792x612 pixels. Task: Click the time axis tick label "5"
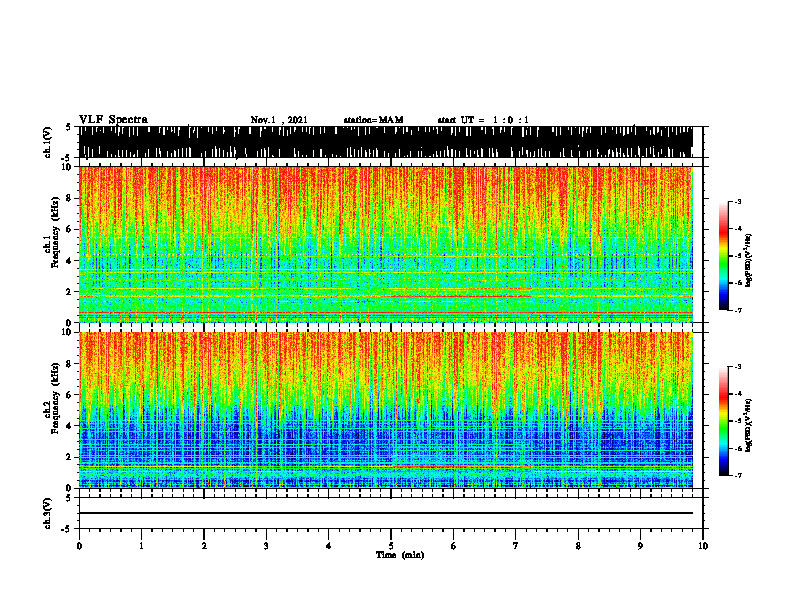pos(391,546)
